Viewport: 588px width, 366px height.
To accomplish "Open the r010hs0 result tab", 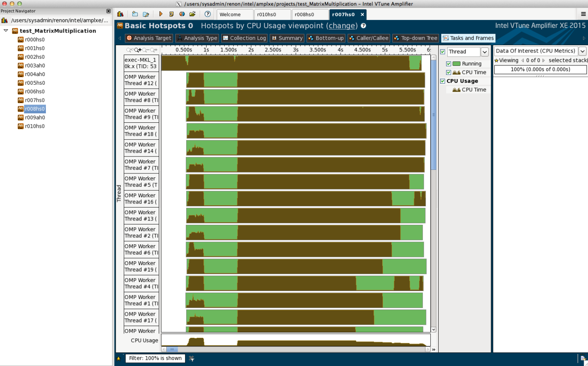I will [x=267, y=15].
